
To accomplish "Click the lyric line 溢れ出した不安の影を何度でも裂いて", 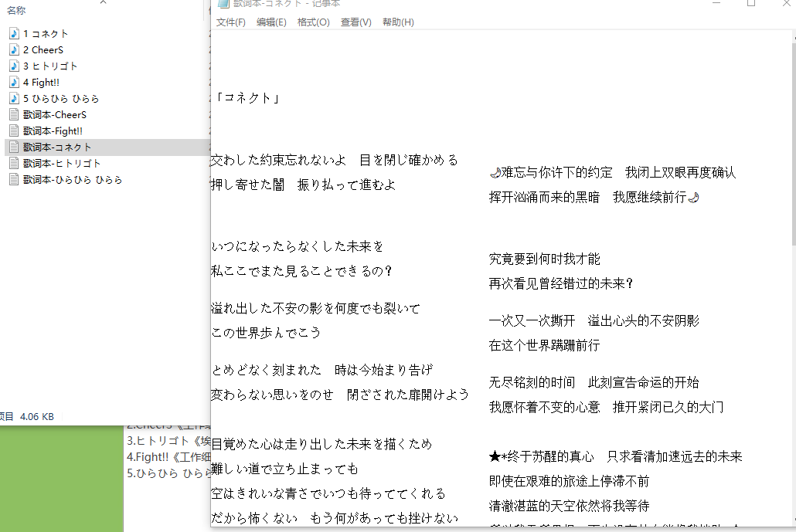I will point(316,308).
